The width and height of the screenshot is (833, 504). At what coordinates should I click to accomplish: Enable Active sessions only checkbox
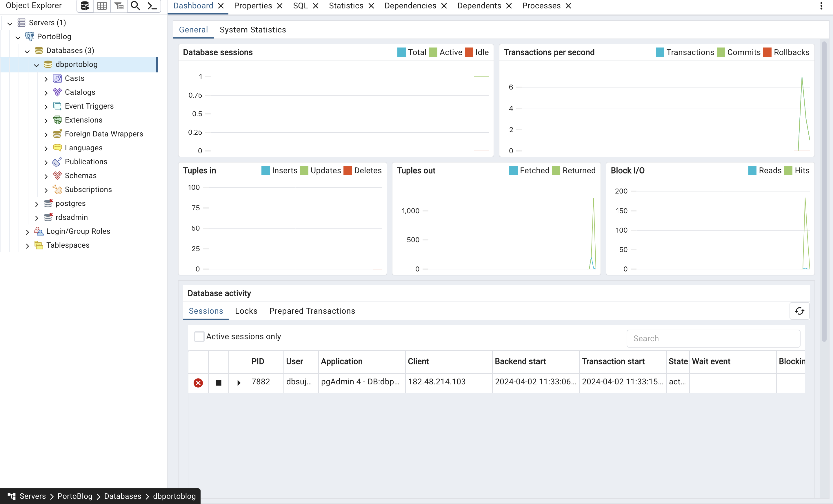(x=199, y=337)
